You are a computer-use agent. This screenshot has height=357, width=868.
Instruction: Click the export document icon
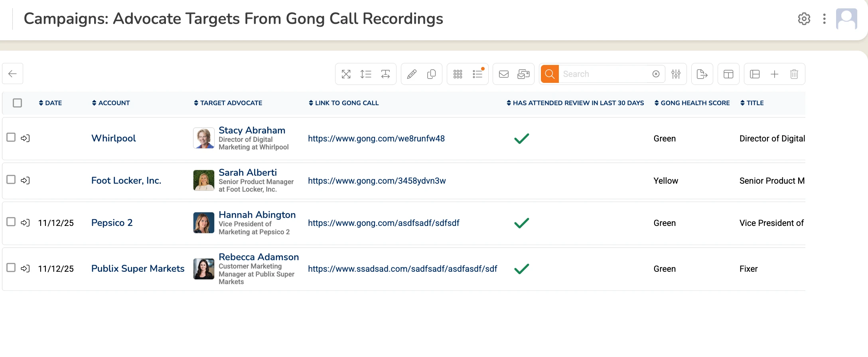702,74
